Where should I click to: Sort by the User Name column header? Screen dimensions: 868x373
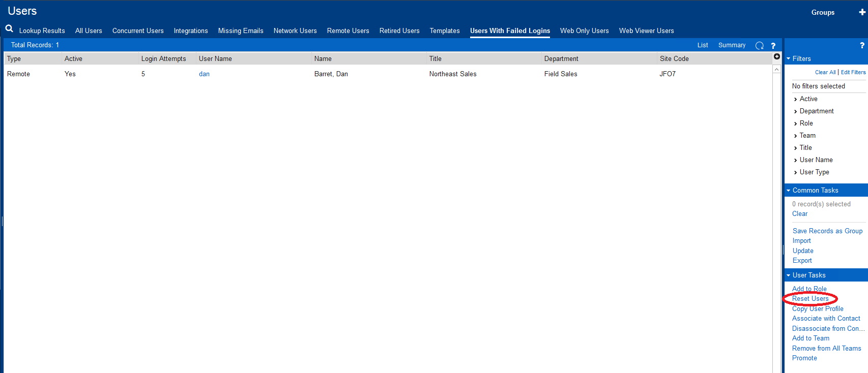point(215,59)
